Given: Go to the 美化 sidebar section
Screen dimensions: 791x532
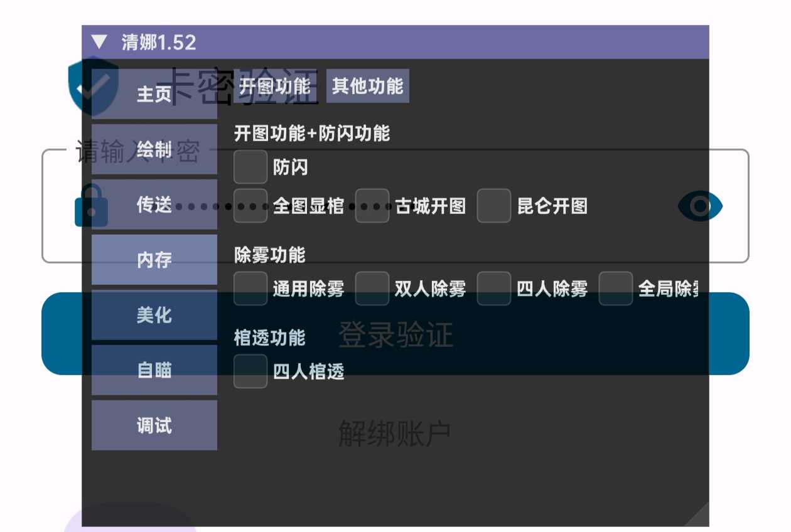Looking at the screenshot, I should (154, 315).
